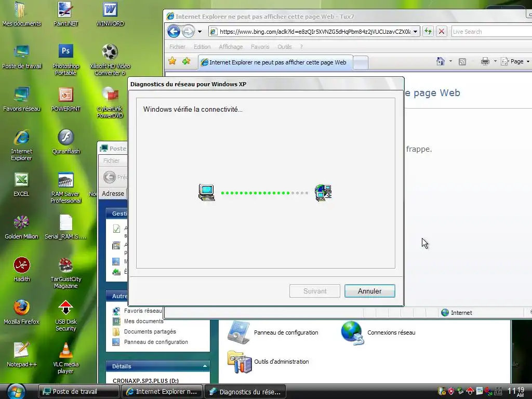Viewport: 532px width, 399px height.
Task: Switch to Diagnostics du rése... taskbar button
Action: point(245,392)
